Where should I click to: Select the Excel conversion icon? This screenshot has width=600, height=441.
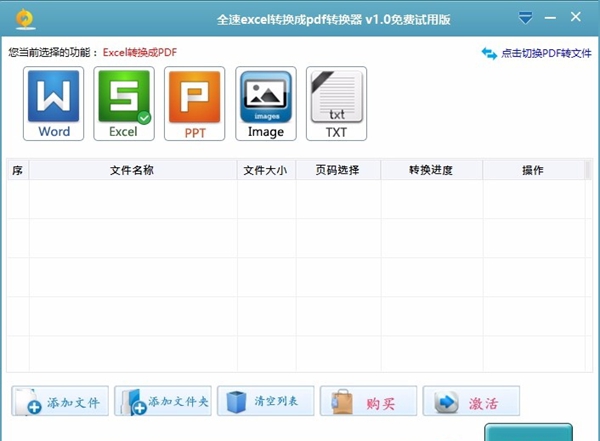point(124,103)
